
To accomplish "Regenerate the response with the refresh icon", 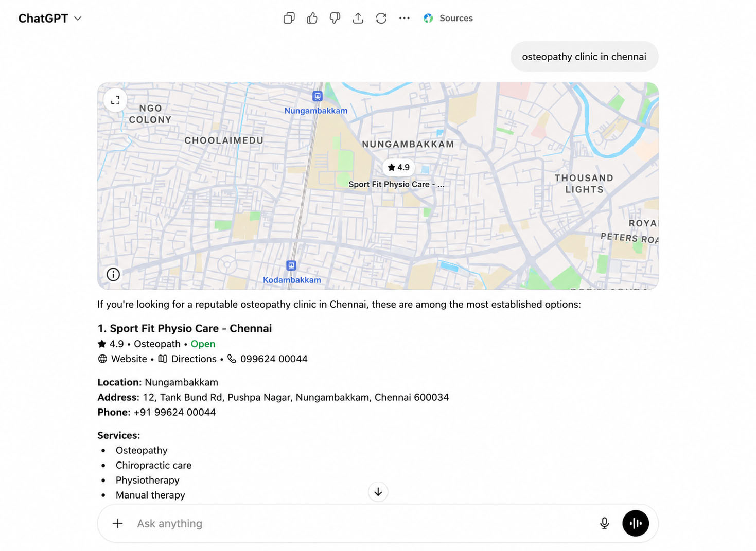I will pos(381,19).
